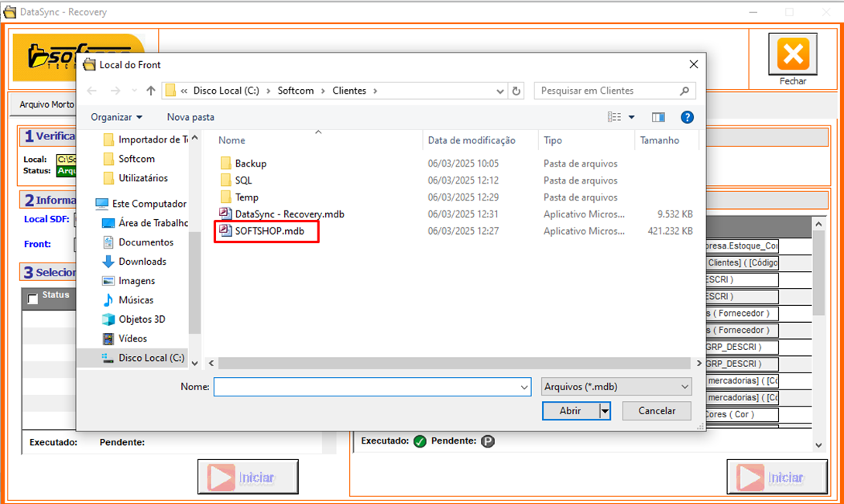The height and width of the screenshot is (504, 844).
Task: Open the Organizar dropdown menu
Action: pos(116,117)
